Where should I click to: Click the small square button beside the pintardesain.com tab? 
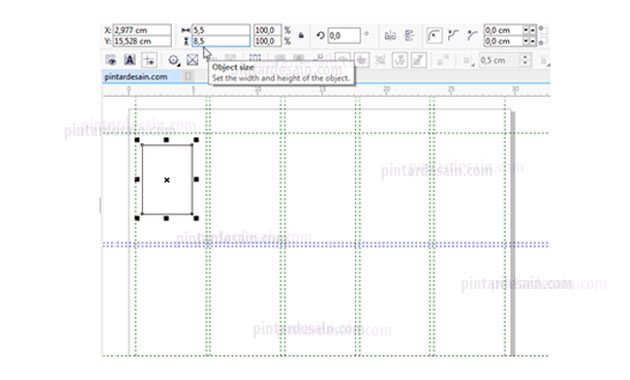[x=188, y=76]
